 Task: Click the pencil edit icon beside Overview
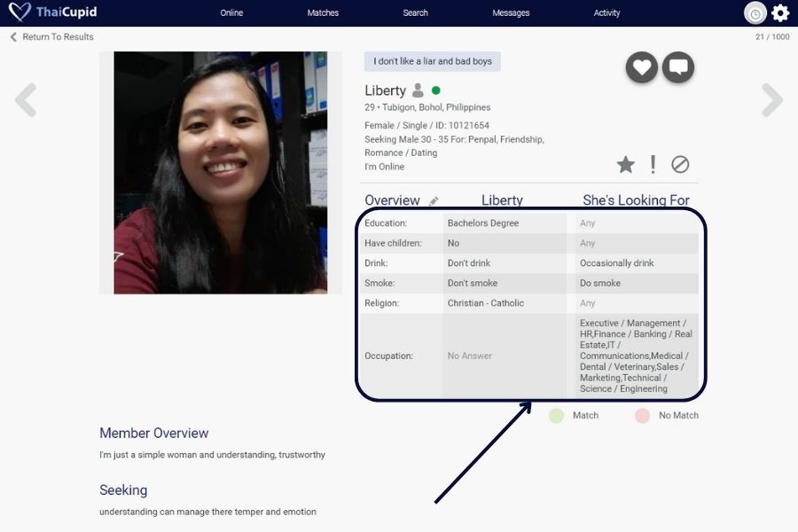point(434,201)
